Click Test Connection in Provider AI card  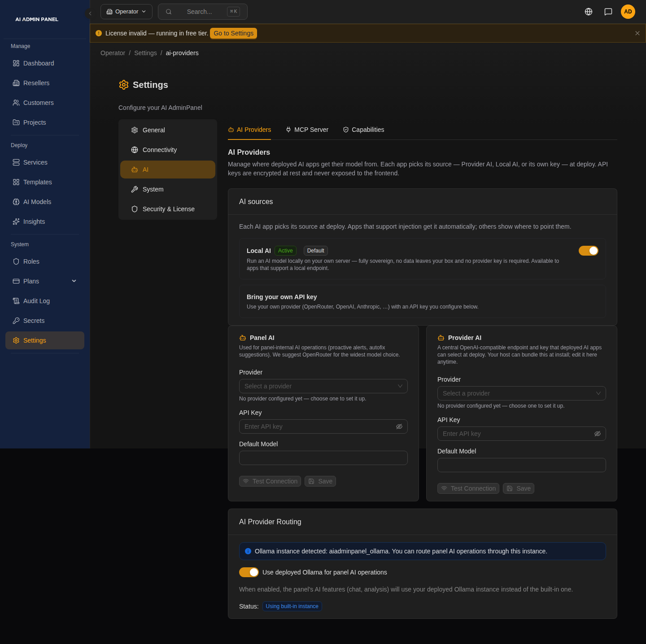(x=468, y=488)
